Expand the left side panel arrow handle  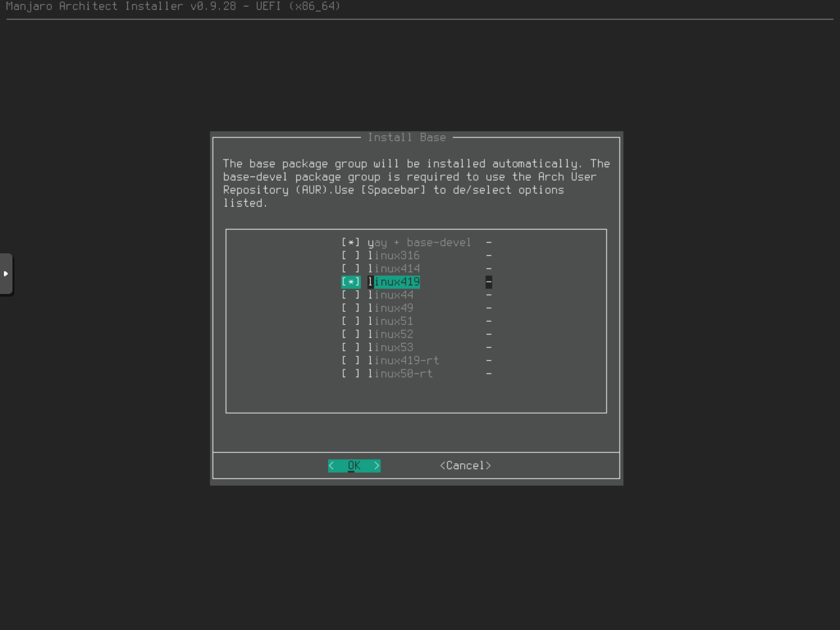click(6, 274)
